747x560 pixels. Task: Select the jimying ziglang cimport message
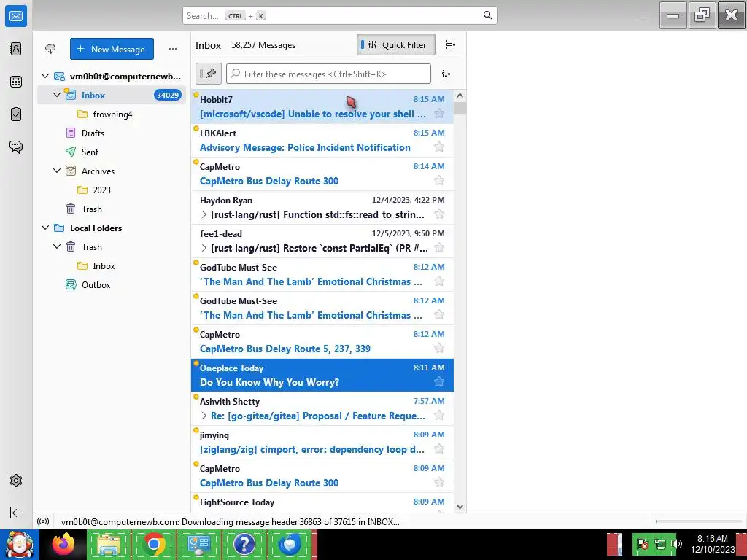[x=322, y=442]
